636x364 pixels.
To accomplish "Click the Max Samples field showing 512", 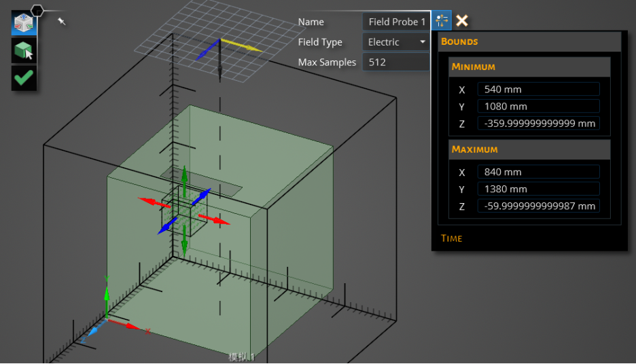I will click(395, 62).
